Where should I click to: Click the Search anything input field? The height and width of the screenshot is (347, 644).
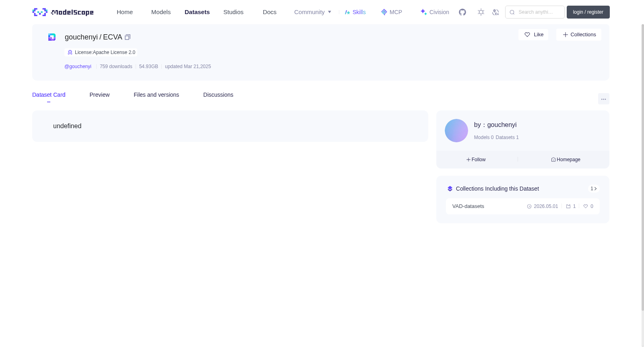tap(535, 12)
